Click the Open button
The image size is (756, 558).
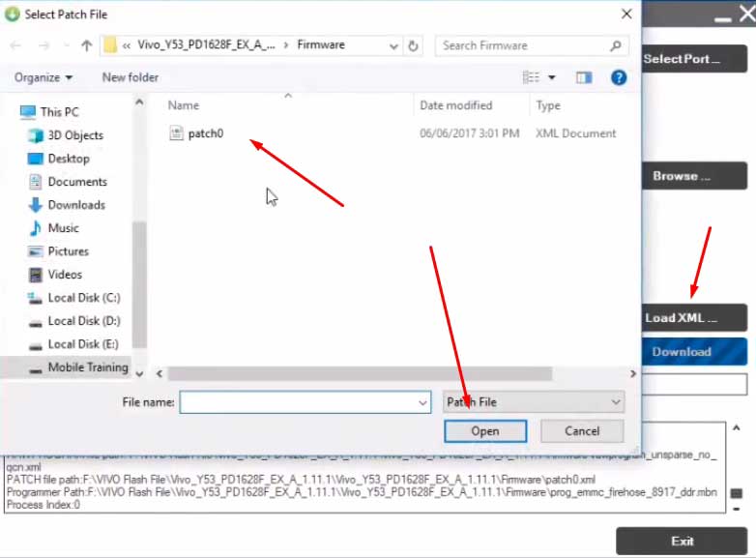coord(485,430)
